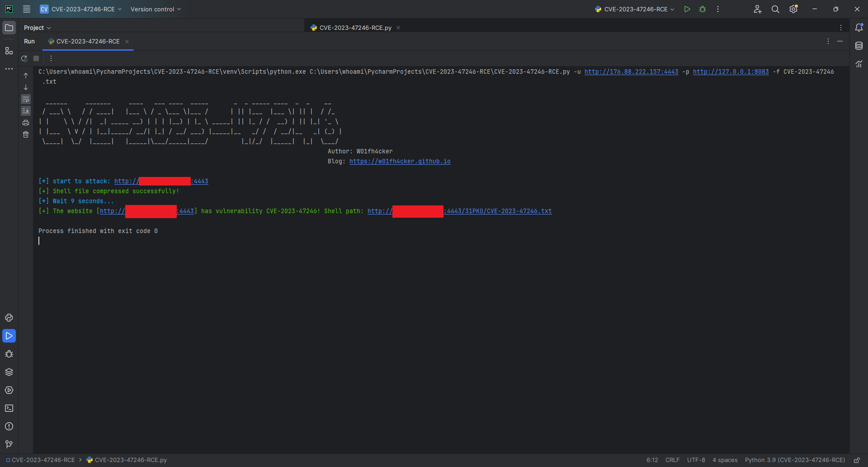868x467 pixels.
Task: Stop the running process
Action: coord(36,58)
